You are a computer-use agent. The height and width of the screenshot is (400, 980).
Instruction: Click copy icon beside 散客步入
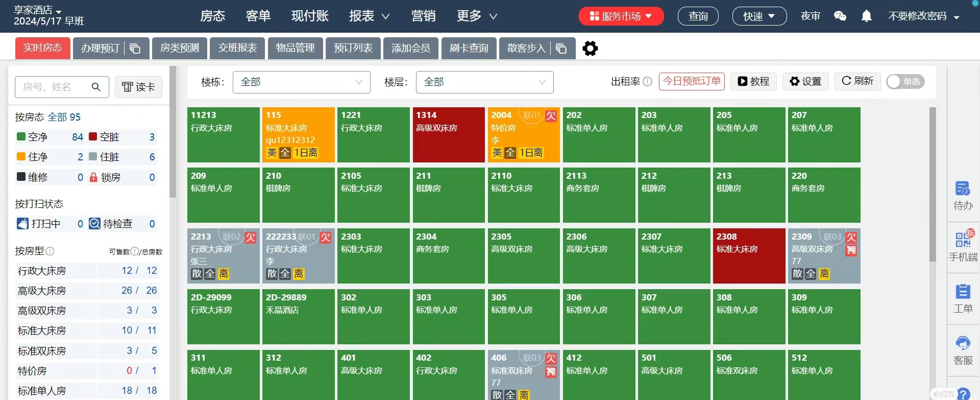point(561,49)
